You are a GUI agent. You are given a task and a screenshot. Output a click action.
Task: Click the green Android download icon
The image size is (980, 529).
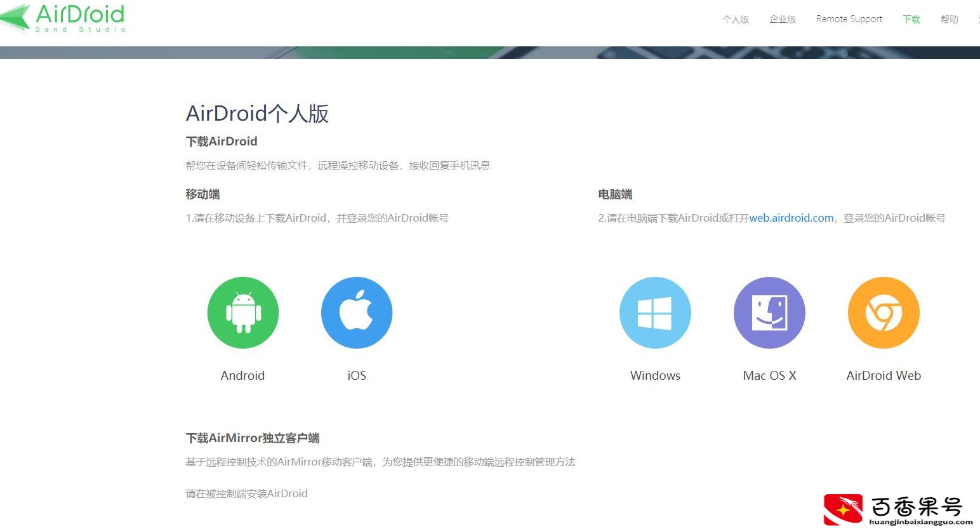[243, 312]
